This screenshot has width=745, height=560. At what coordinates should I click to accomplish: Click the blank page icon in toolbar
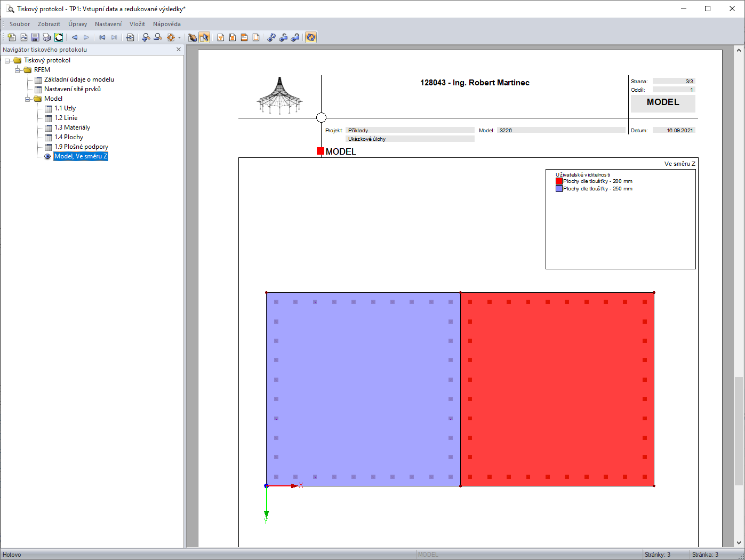(256, 37)
